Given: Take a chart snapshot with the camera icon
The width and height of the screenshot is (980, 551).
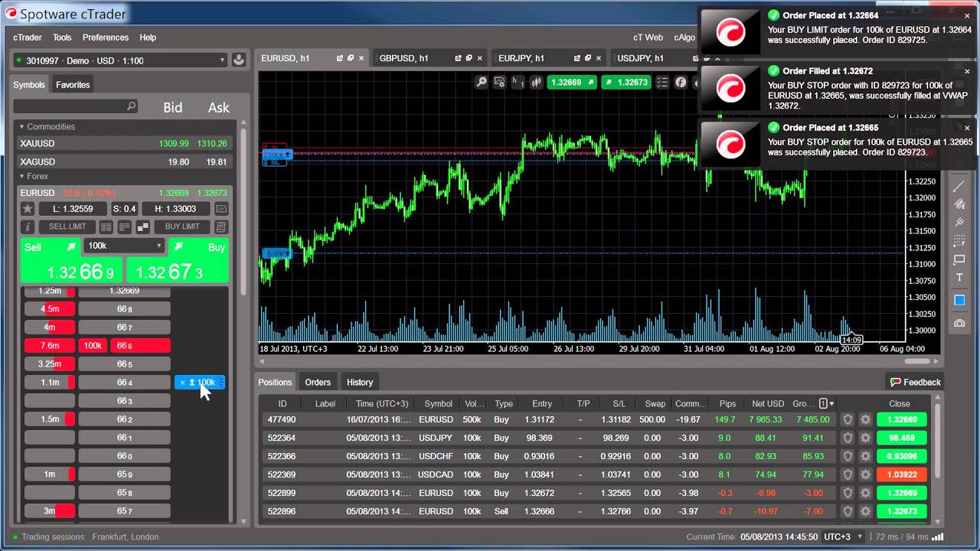Looking at the screenshot, I should click(959, 323).
